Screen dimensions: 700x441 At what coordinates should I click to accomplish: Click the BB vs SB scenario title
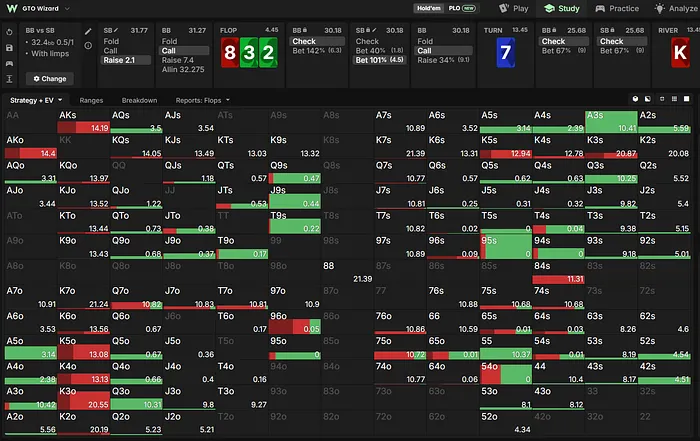click(40, 30)
